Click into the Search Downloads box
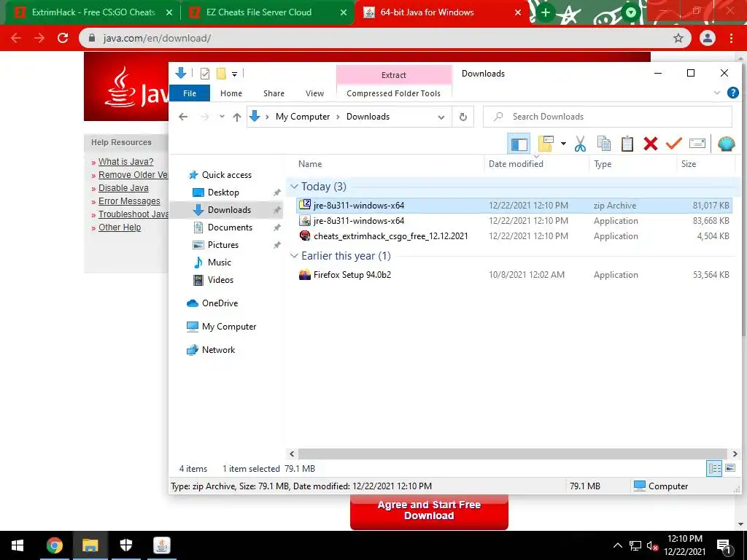 click(608, 117)
